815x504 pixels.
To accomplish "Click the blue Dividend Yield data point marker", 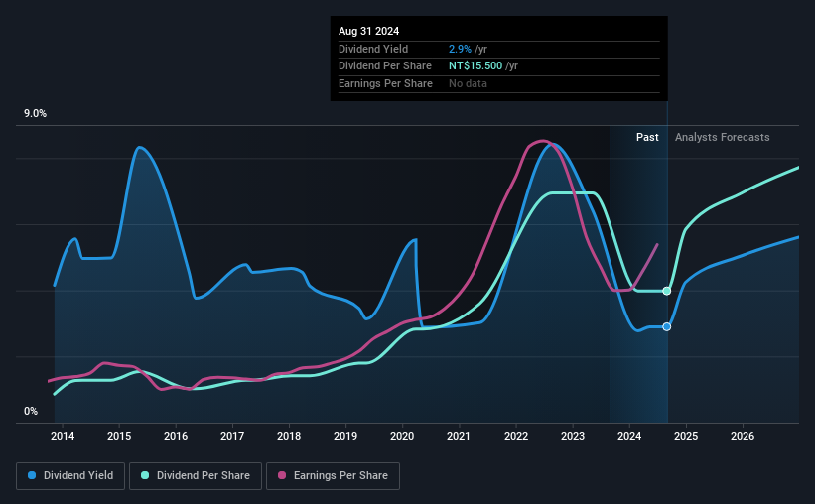I will (667, 326).
